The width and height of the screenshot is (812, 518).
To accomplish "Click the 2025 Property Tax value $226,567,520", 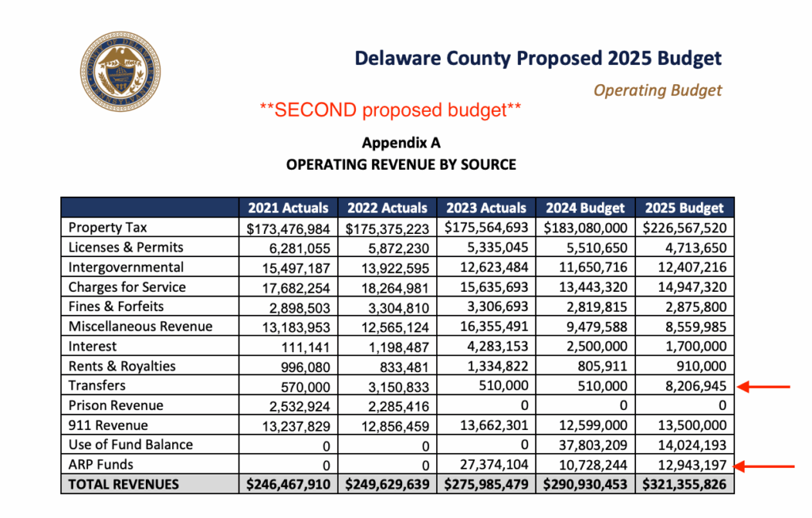I will click(x=684, y=228).
